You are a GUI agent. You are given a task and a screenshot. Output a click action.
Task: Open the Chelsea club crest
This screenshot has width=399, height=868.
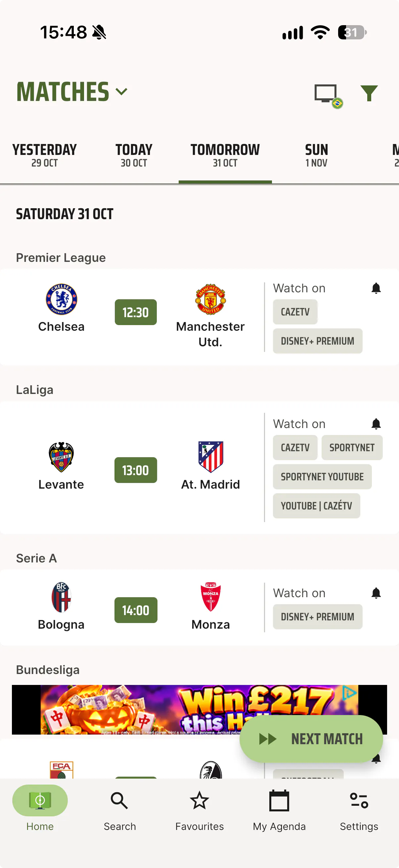point(61,299)
